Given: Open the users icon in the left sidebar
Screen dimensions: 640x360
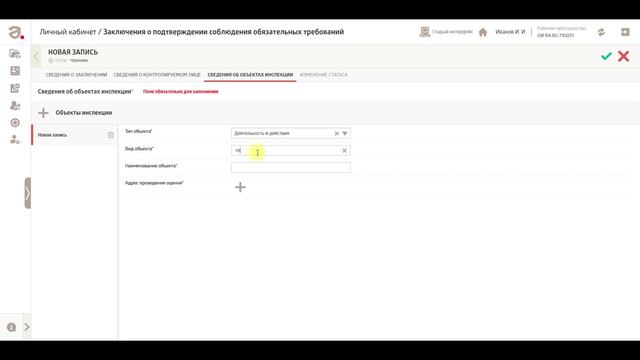Looking at the screenshot, I should (x=15, y=106).
